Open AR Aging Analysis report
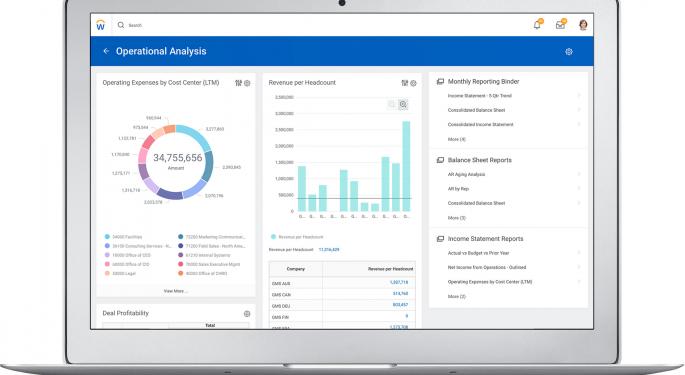Viewport: 685px width, 375px height. (466, 174)
